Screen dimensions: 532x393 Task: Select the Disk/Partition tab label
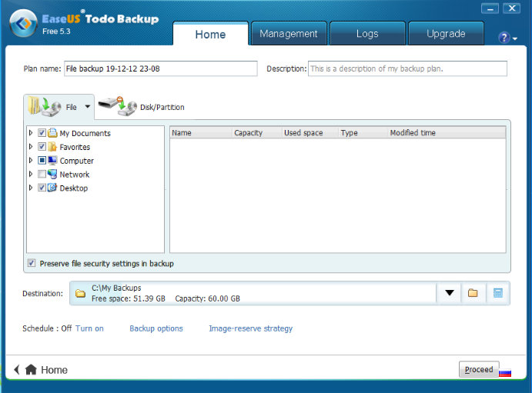(x=162, y=108)
